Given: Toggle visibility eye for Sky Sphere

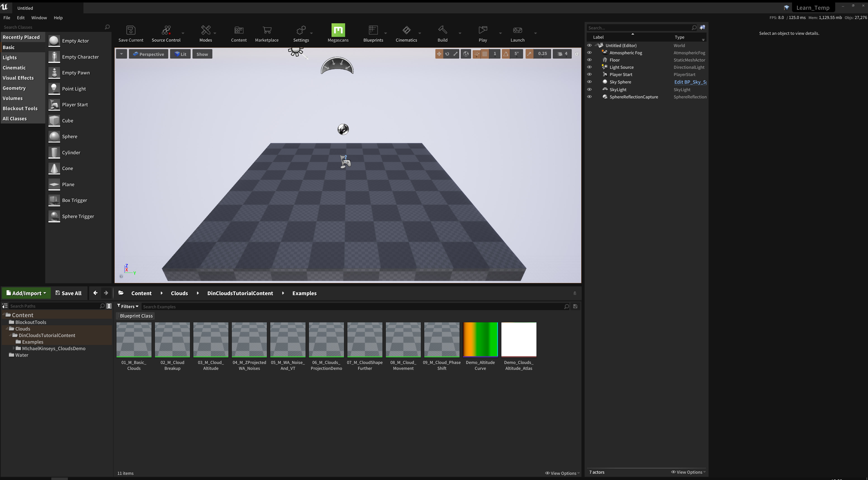Looking at the screenshot, I should [x=589, y=82].
